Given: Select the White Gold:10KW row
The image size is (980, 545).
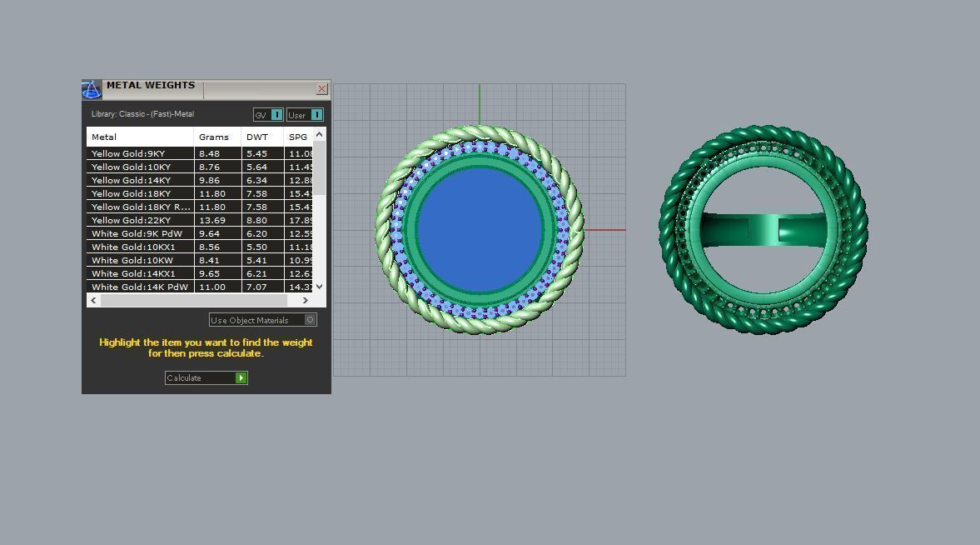Looking at the screenshot, I should pos(200,260).
